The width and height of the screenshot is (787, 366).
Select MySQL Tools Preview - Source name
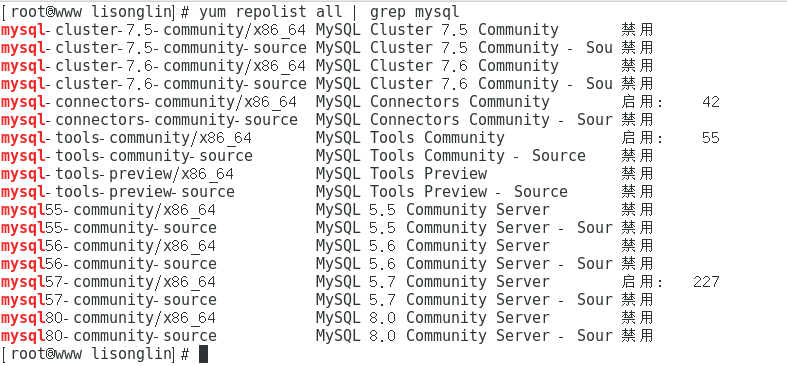(x=442, y=192)
